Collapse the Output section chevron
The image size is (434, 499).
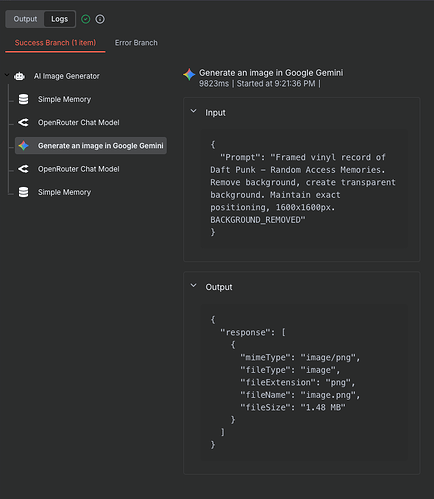(x=193, y=286)
